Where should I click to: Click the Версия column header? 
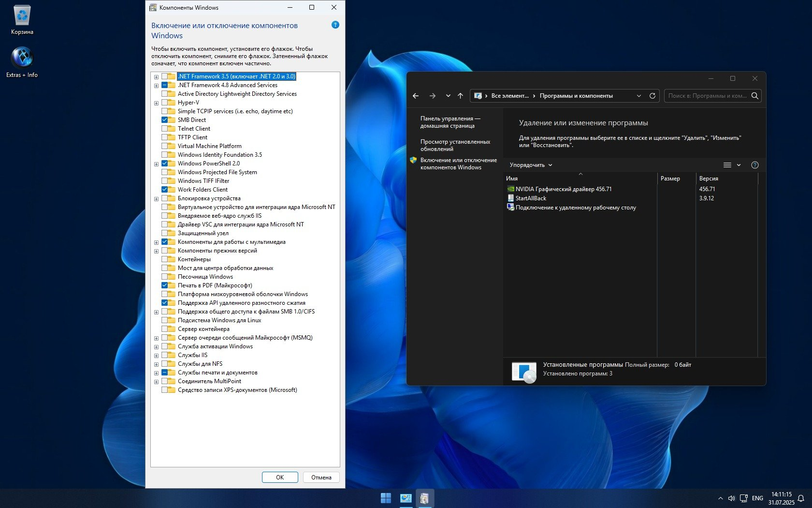coord(709,179)
